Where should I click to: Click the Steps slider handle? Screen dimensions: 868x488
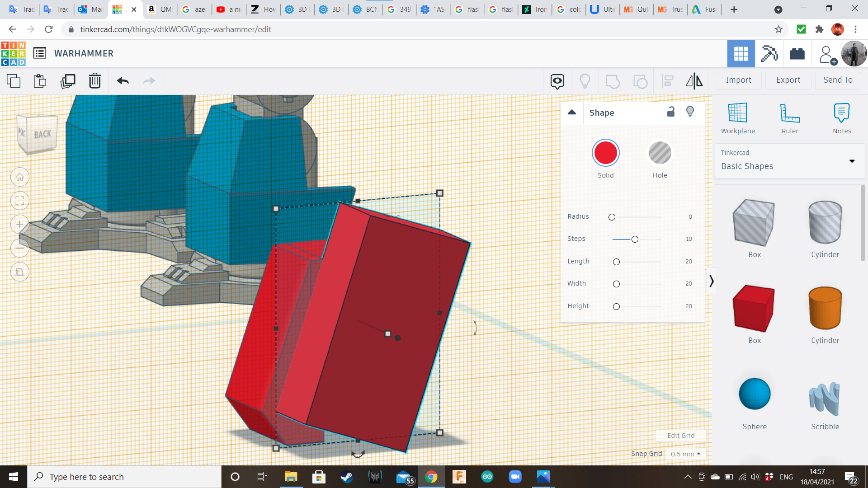[x=635, y=239]
